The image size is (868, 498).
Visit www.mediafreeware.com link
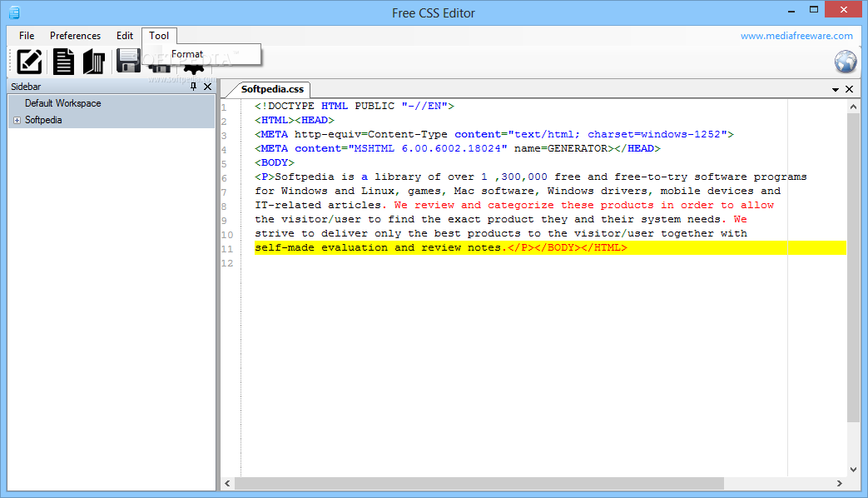[796, 36]
